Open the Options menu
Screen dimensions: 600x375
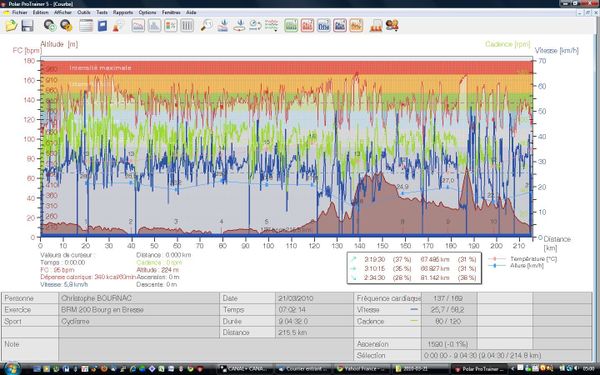(147, 12)
